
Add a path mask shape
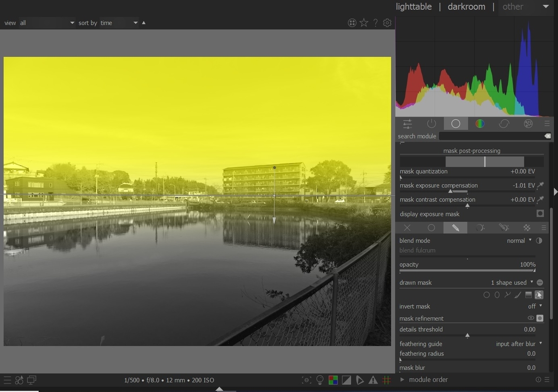(507, 295)
